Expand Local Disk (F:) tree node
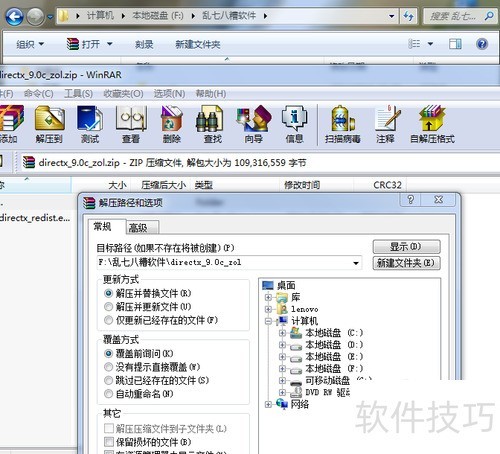 click(282, 368)
